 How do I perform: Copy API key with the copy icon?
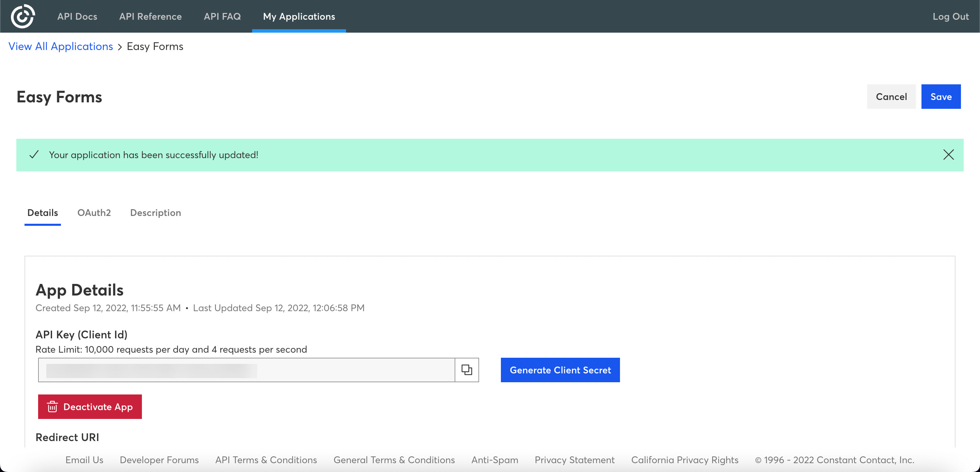(467, 370)
